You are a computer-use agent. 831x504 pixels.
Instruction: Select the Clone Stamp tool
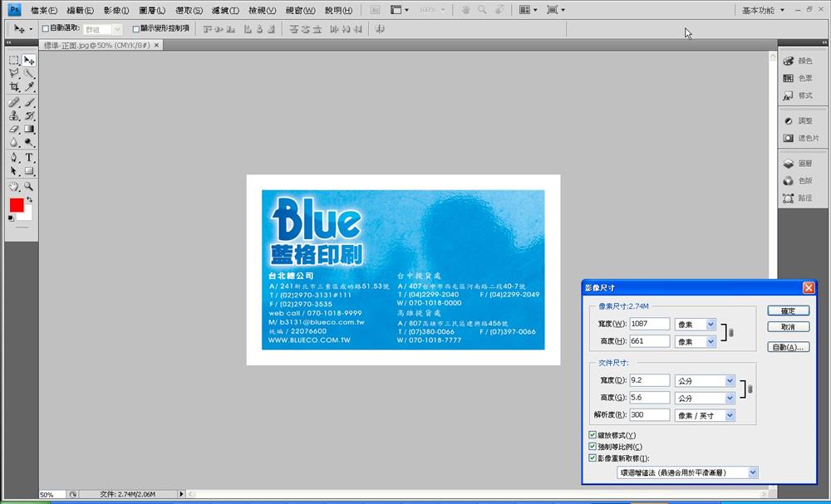point(14,116)
